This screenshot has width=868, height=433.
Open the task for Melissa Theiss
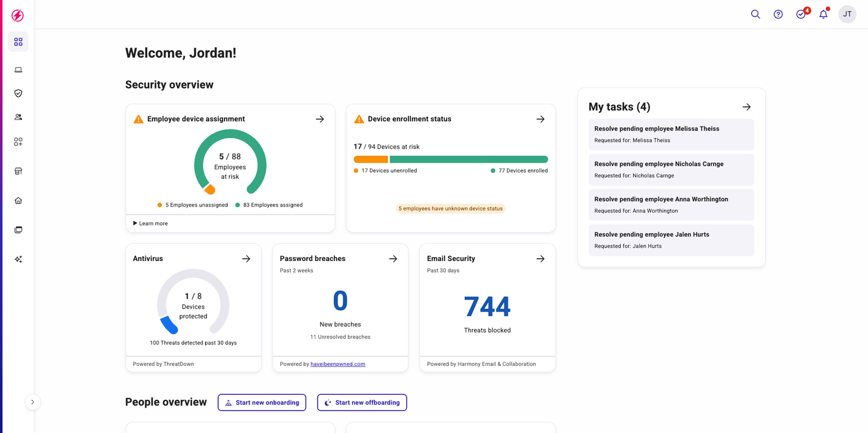[671, 134]
